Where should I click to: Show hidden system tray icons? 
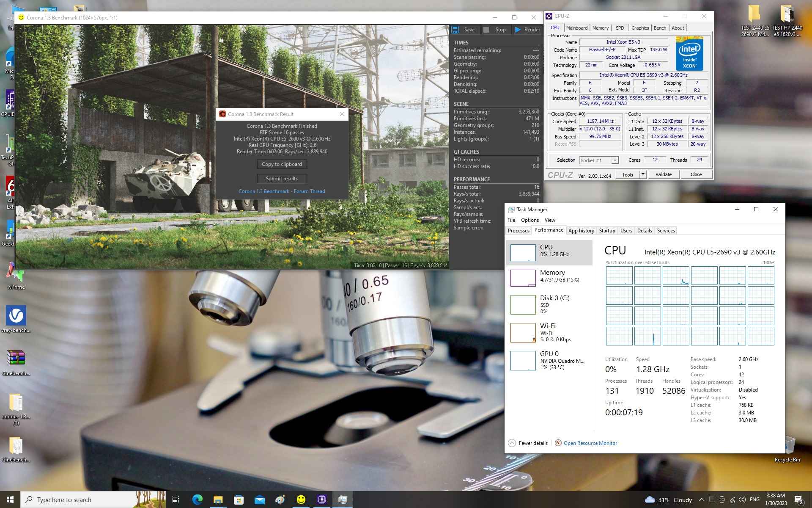[x=702, y=500]
